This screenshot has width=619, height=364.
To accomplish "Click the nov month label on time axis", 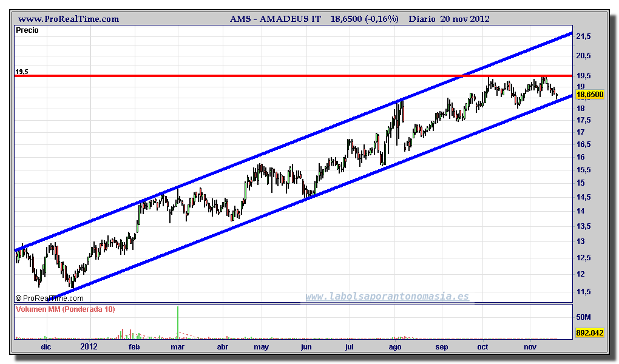I will (x=530, y=347).
